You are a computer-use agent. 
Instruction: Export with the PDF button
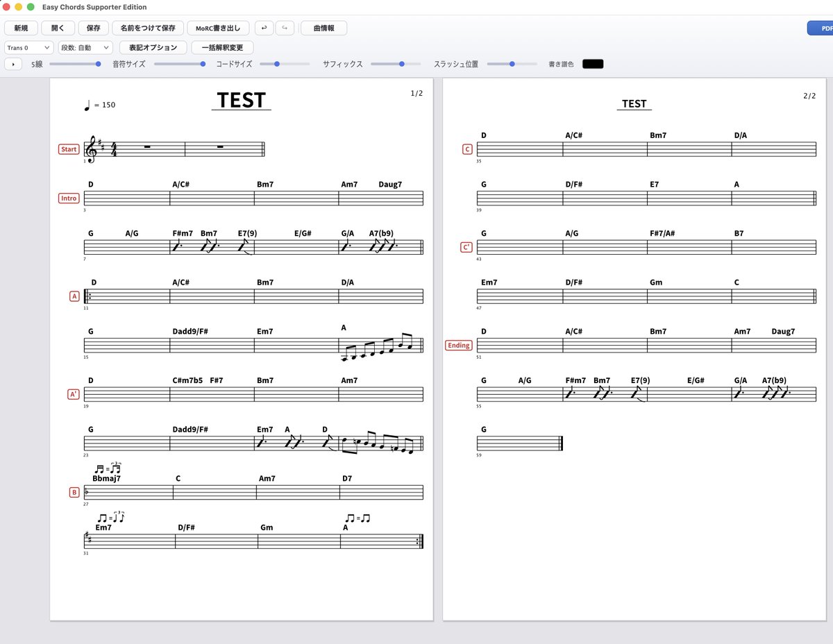[x=821, y=28]
